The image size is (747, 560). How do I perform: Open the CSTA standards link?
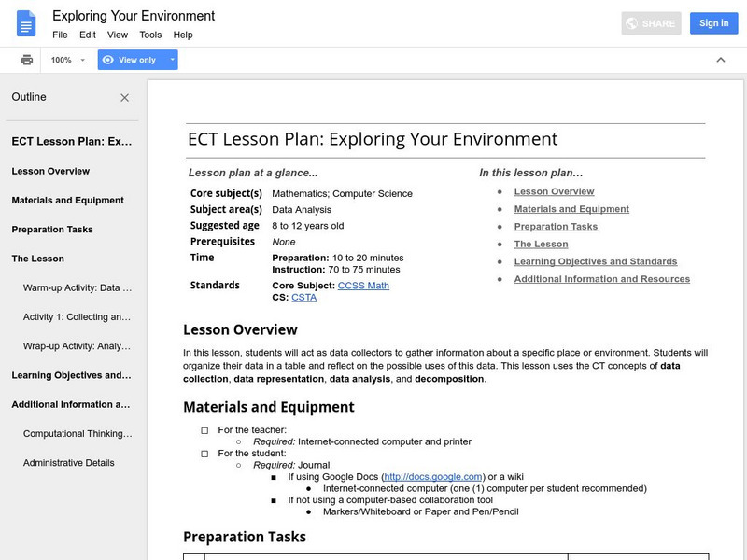pyautogui.click(x=303, y=298)
